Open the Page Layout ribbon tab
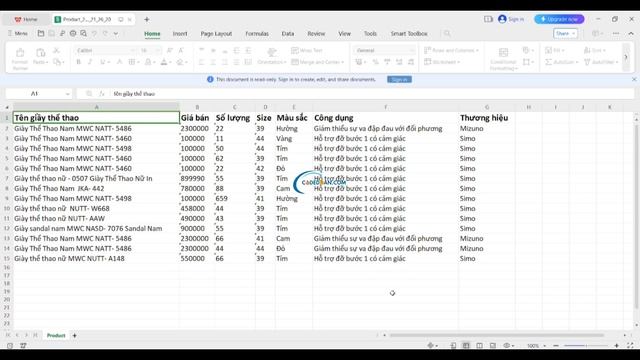640x360 pixels. click(x=216, y=33)
